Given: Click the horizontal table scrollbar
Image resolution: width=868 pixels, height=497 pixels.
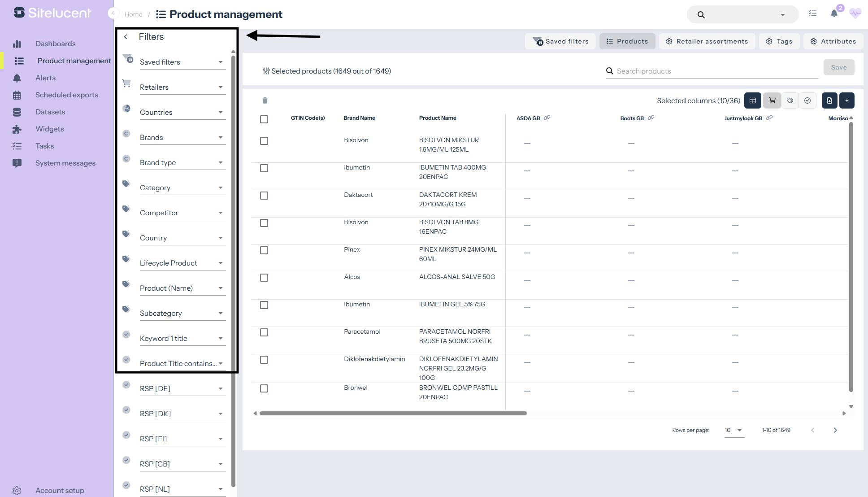Looking at the screenshot, I should pos(393,414).
